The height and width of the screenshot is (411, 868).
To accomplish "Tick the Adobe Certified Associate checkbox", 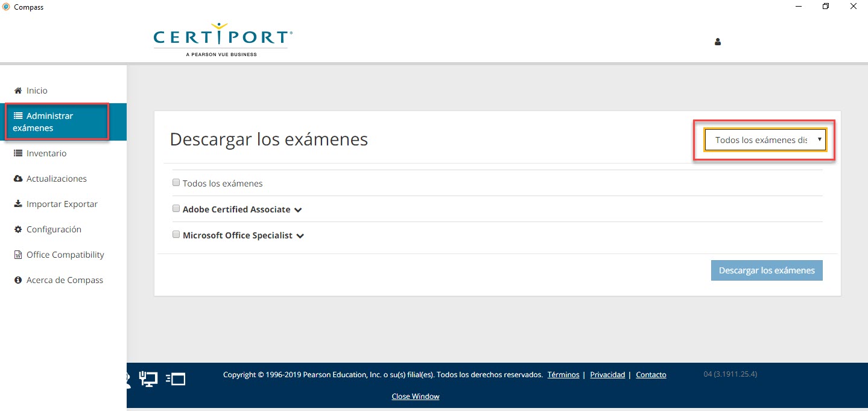I will tap(176, 208).
